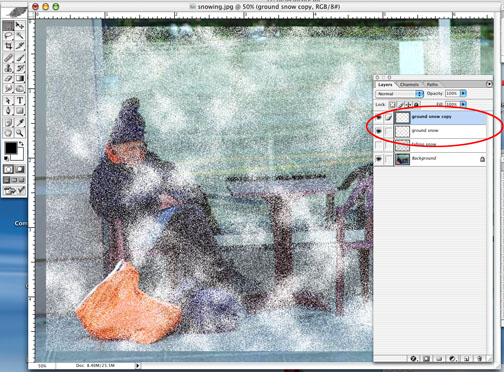The height and width of the screenshot is (372, 504).
Task: Click the Opacity percentage field
Action: (x=452, y=94)
